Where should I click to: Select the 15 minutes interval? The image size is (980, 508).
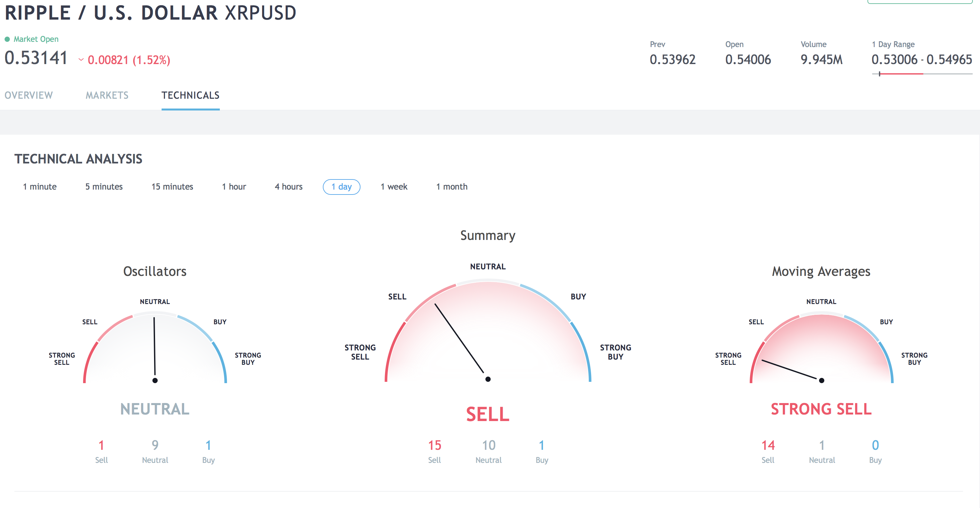tap(172, 187)
